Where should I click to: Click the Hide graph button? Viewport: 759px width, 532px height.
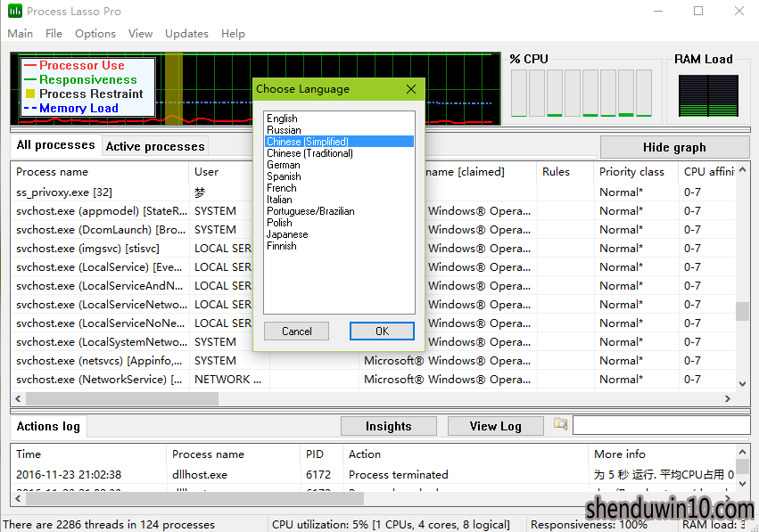click(674, 147)
